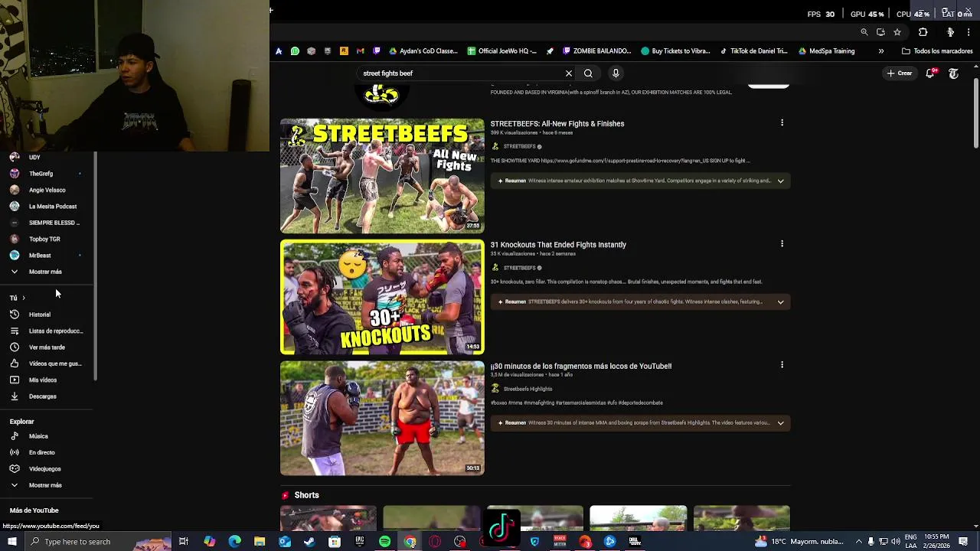
Task: Open Spotify from the taskbar
Action: [384, 542]
